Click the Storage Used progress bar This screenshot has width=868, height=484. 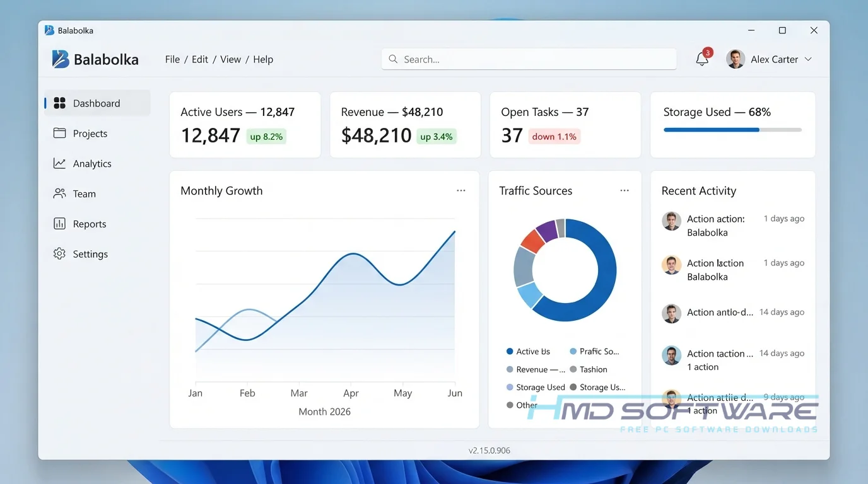coord(732,130)
